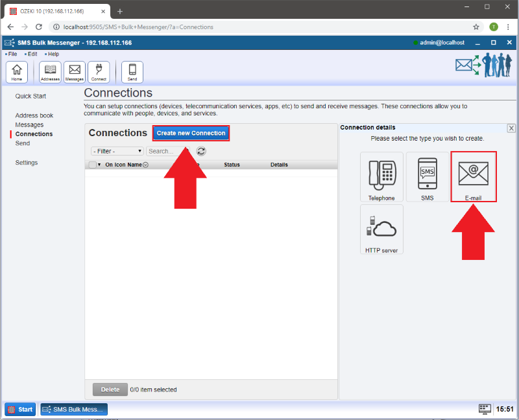Click the Connect plug icon
The width and height of the screenshot is (519, 420).
(99, 72)
